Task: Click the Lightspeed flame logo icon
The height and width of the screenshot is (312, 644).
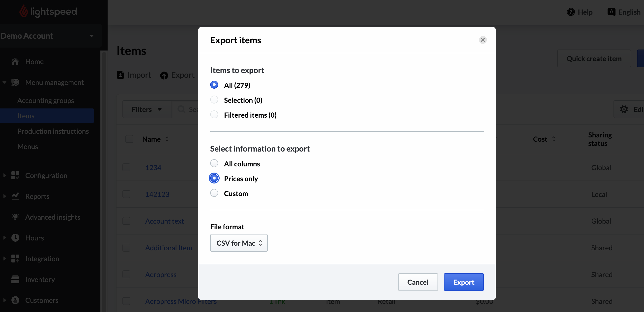Action: click(24, 11)
